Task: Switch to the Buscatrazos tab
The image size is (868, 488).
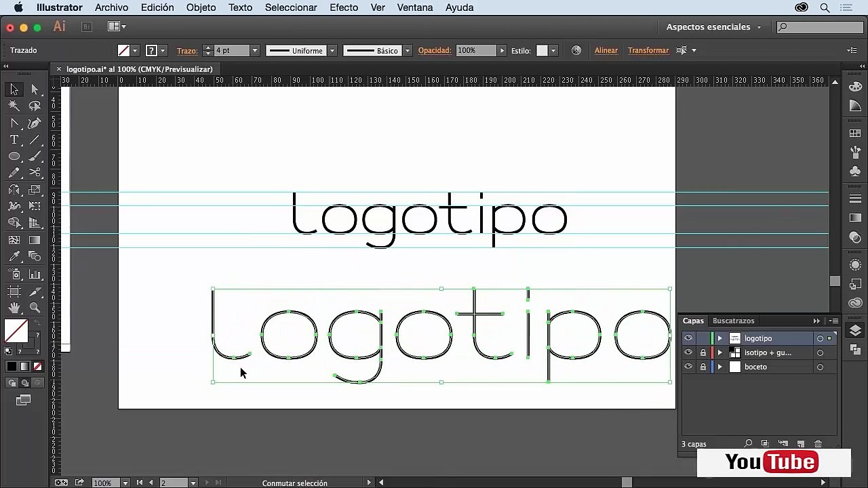Action: (x=733, y=321)
